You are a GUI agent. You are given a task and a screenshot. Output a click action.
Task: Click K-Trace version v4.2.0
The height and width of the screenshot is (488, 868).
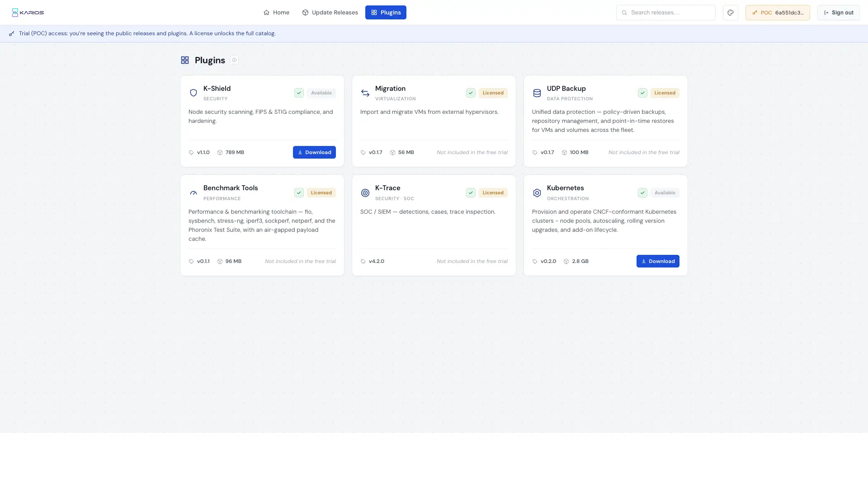click(x=377, y=262)
